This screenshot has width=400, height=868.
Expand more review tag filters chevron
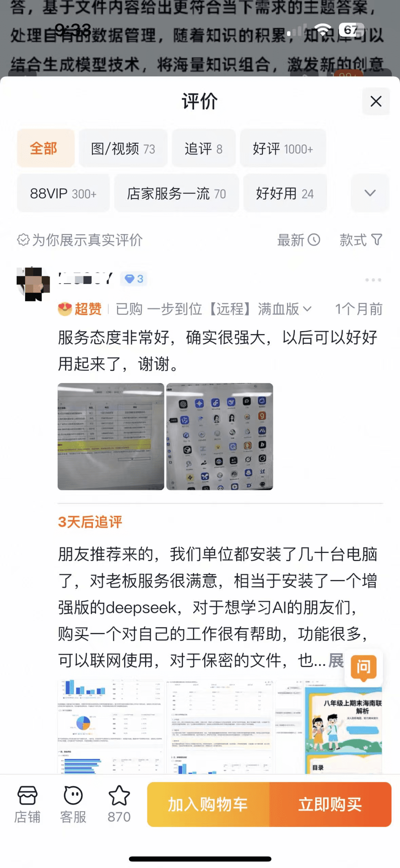(x=370, y=193)
